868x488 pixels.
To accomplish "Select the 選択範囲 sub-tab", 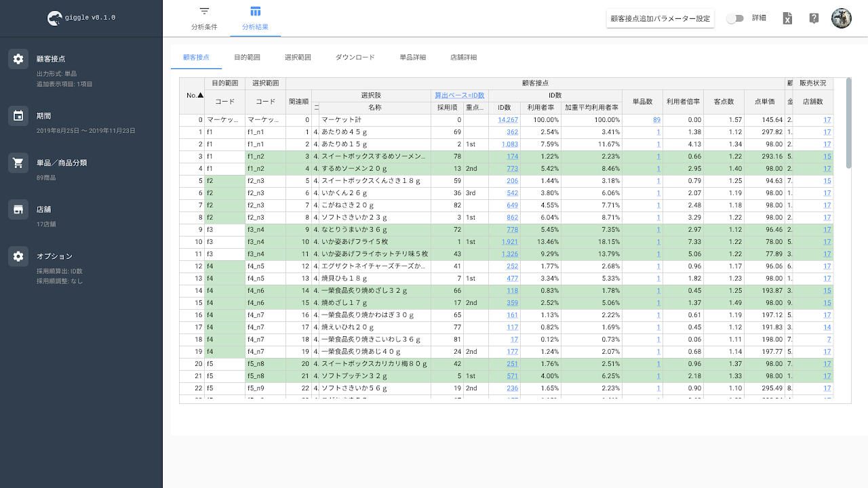I will coord(298,58).
